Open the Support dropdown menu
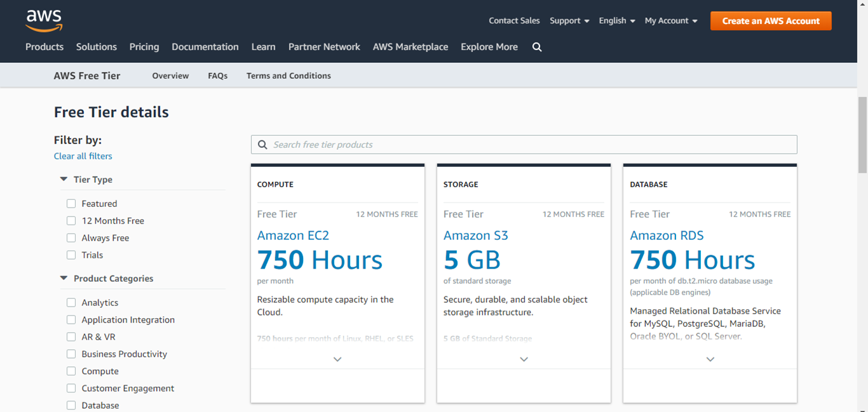The width and height of the screenshot is (868, 412). click(569, 21)
